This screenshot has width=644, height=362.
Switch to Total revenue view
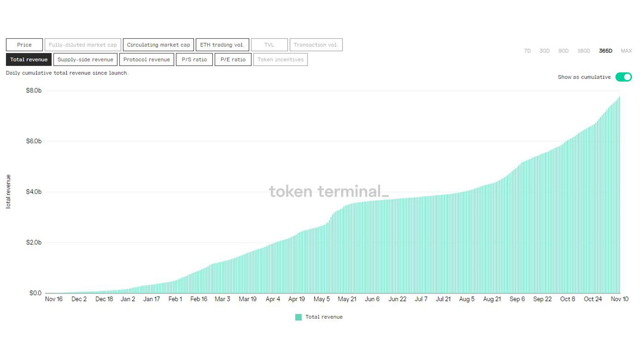(29, 60)
